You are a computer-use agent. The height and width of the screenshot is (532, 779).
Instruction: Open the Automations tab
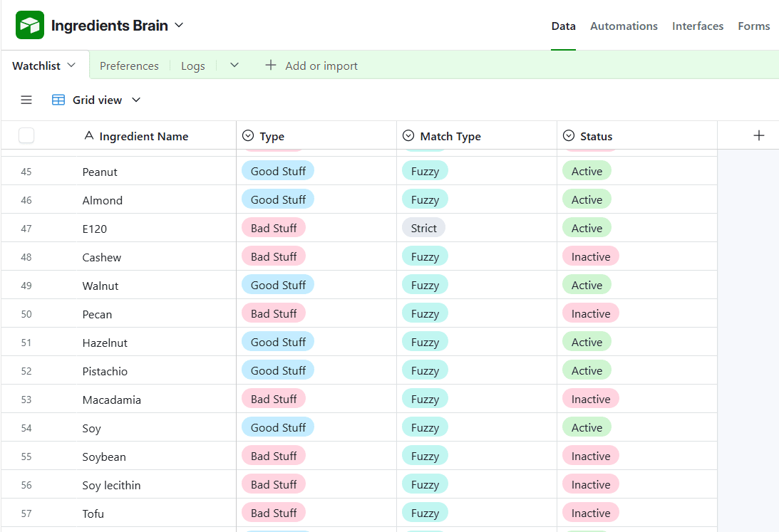pos(624,26)
